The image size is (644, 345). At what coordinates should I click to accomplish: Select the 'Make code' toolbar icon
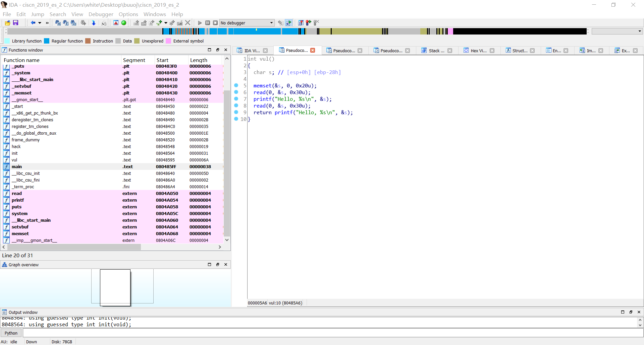click(x=136, y=23)
